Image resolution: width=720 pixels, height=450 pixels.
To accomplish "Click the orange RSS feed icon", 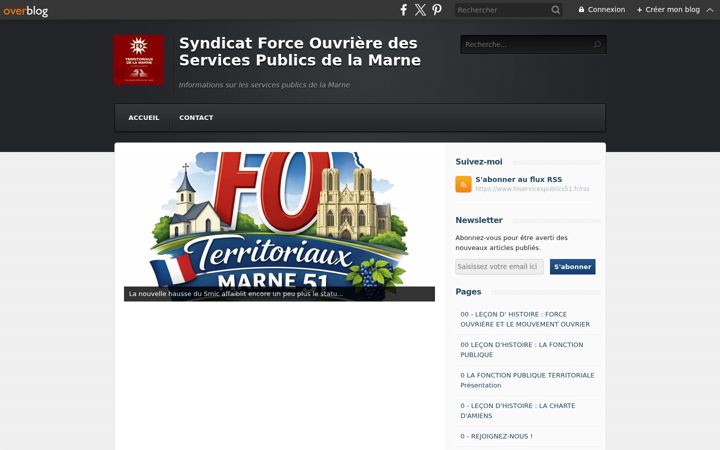I will click(x=463, y=184).
